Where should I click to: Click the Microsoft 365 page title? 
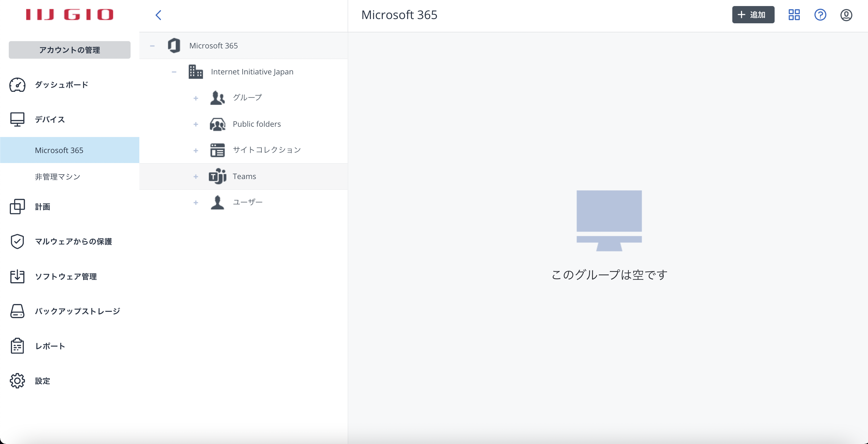[x=399, y=15]
